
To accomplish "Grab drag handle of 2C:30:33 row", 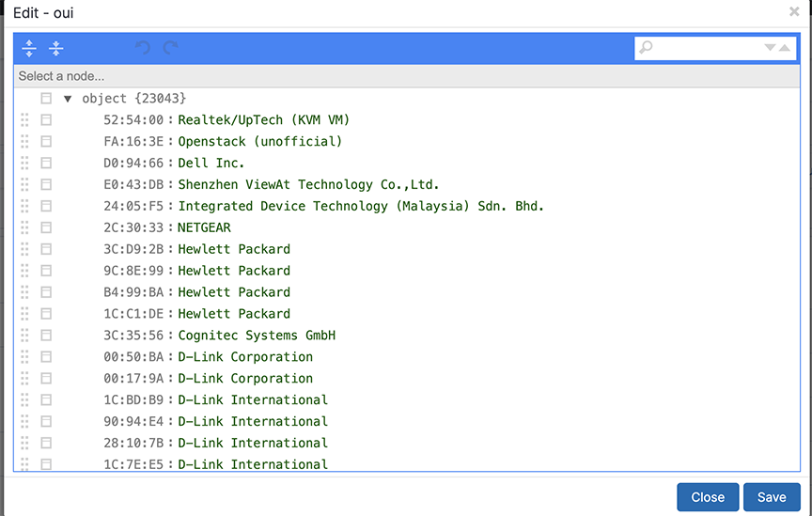I will (24, 227).
